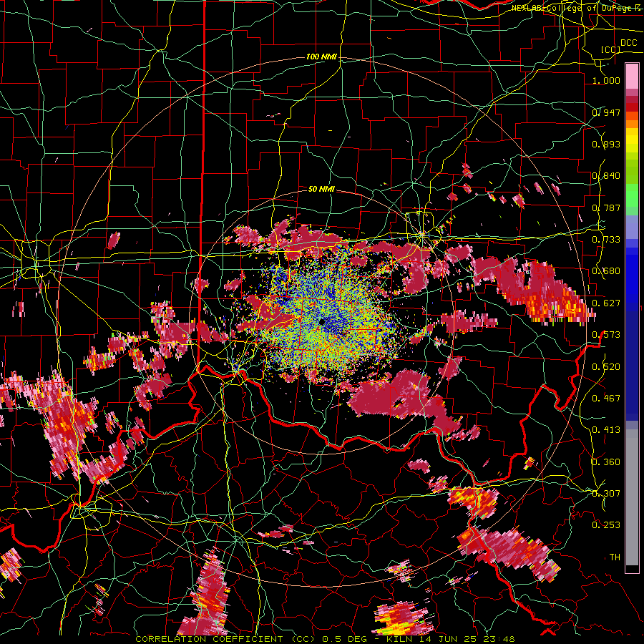Click the 50 NMI range ring label
Screen dimensions: 644x644
(x=321, y=189)
